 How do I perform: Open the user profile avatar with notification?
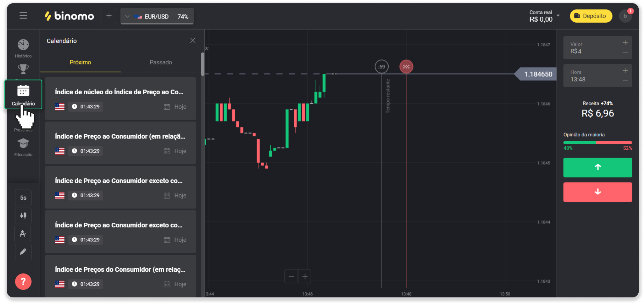point(625,16)
